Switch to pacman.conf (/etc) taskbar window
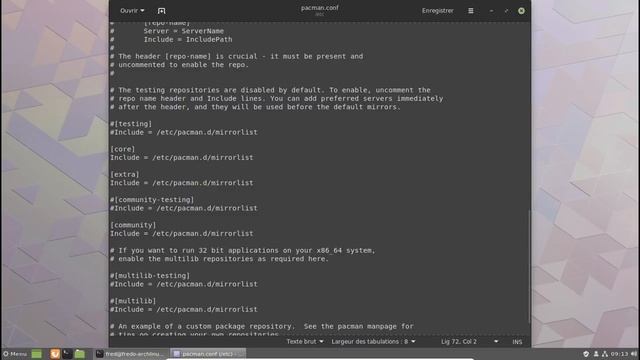The width and height of the screenshot is (640, 360). 208,354
